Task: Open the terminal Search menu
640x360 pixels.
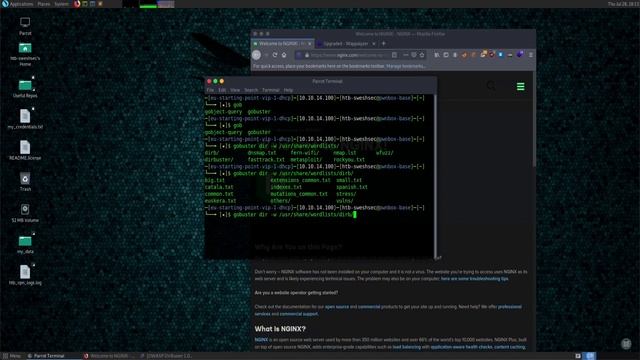Action: coord(251,90)
